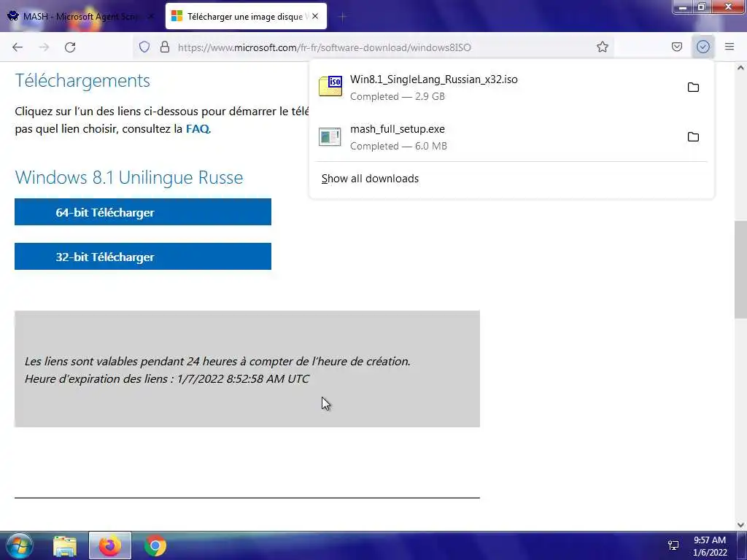The width and height of the screenshot is (747, 560).
Task: Click the page vertical scrollbar thumb
Action: (x=740, y=270)
